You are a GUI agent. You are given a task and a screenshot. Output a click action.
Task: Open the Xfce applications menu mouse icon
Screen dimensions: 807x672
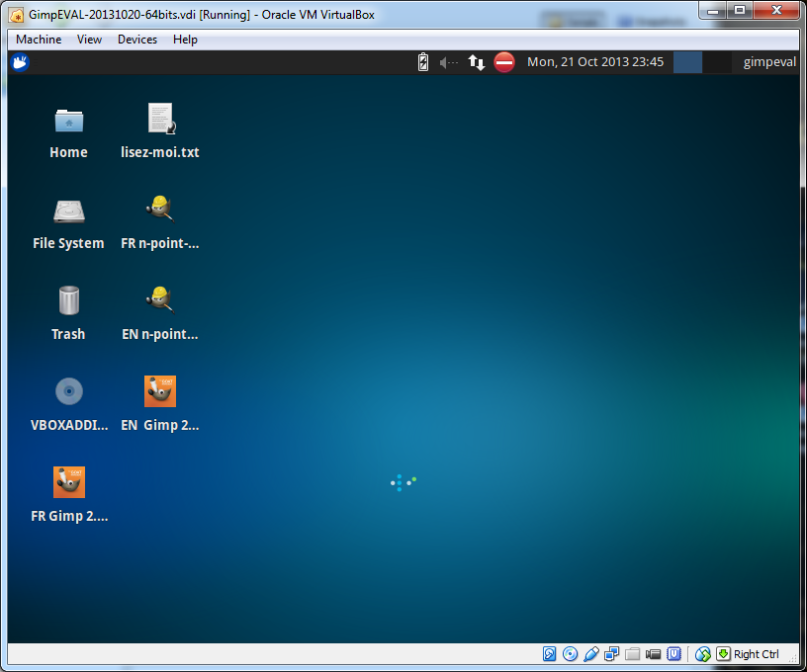click(20, 62)
